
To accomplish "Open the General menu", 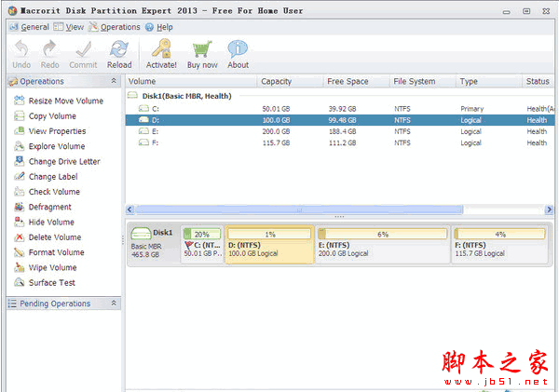I will click(30, 27).
